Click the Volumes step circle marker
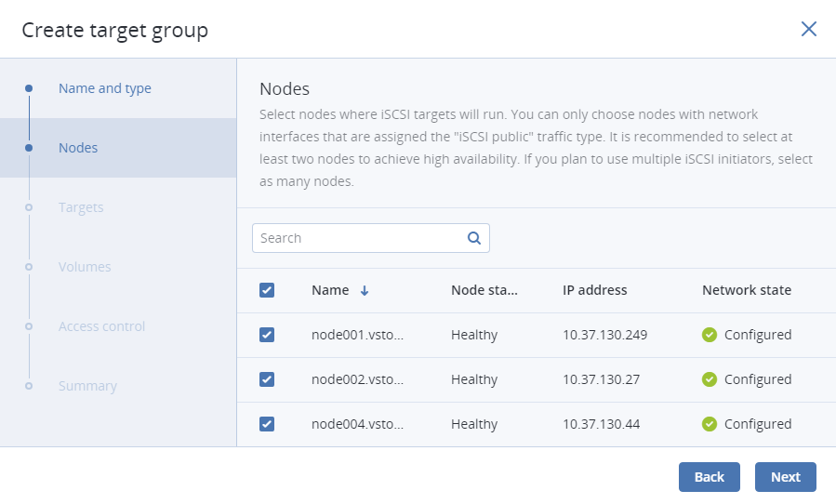This screenshot has height=504, width=836. pos(29,267)
